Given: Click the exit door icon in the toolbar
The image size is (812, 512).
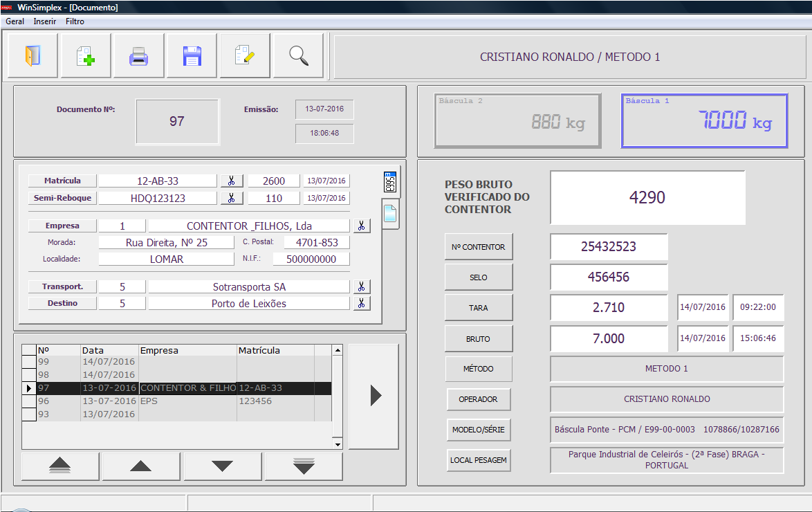Looking at the screenshot, I should [x=32, y=55].
